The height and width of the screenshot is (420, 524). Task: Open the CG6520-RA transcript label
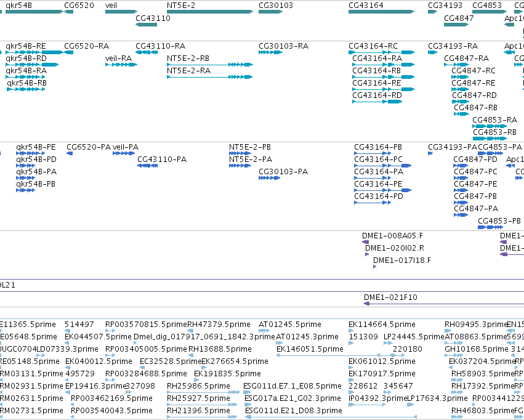tap(87, 46)
